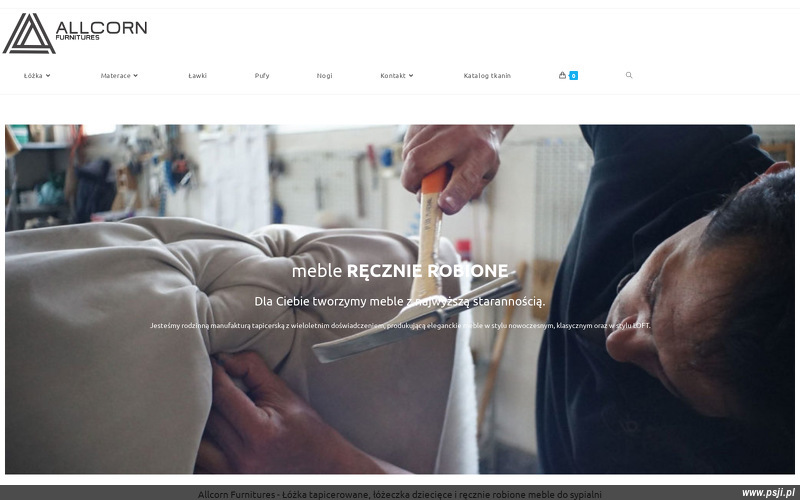Click the 'Dla Ciebie tworzymy meble' subtitle
Screen dimensions: 800x500
399,302
